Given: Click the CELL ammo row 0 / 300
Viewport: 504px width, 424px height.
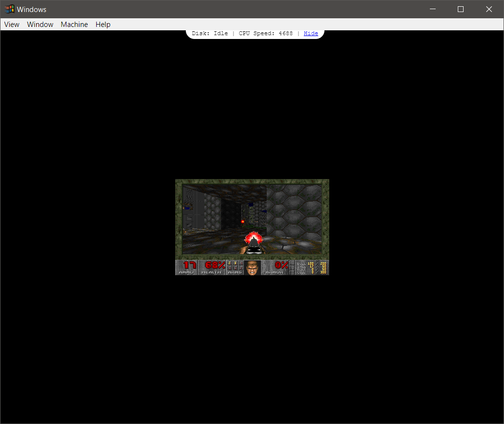Looking at the screenshot, I should pyautogui.click(x=312, y=272).
